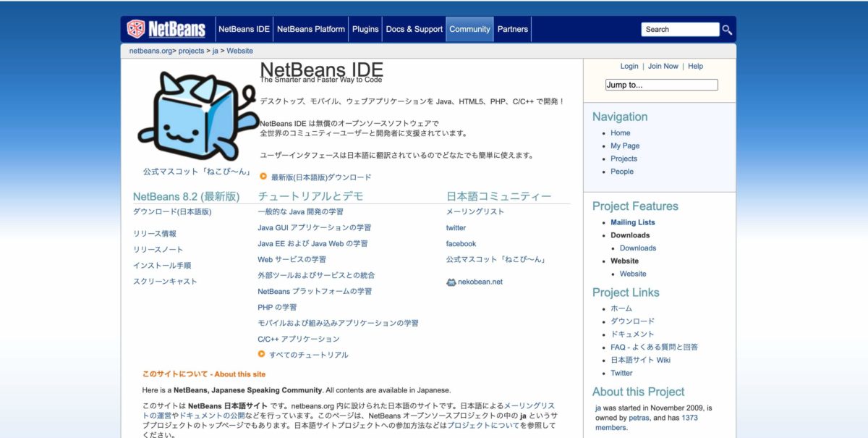Open the リリースノート link
The width and height of the screenshot is (868, 438).
pyautogui.click(x=158, y=250)
